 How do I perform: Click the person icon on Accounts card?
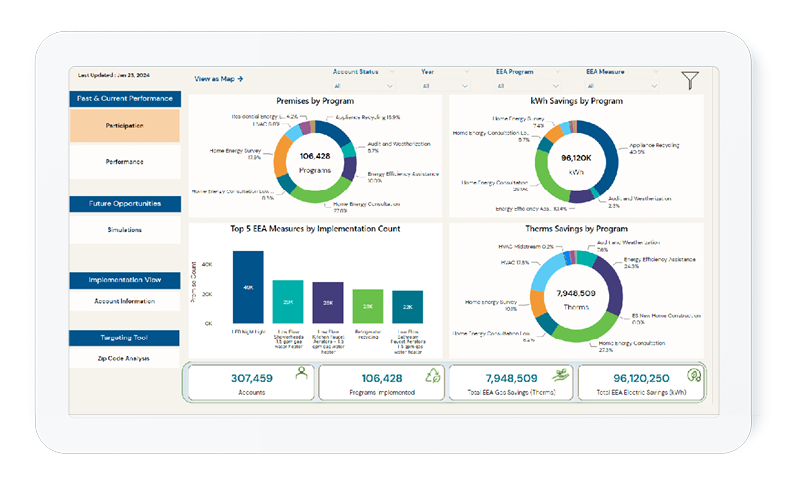pos(299,374)
